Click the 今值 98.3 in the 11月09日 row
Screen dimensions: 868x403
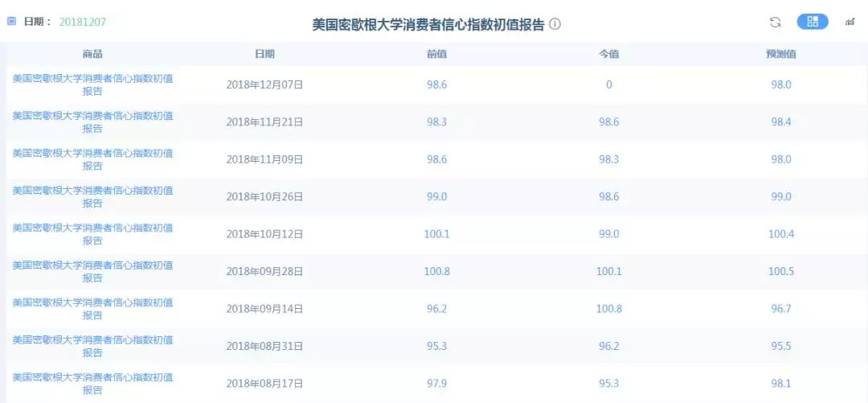tap(609, 159)
